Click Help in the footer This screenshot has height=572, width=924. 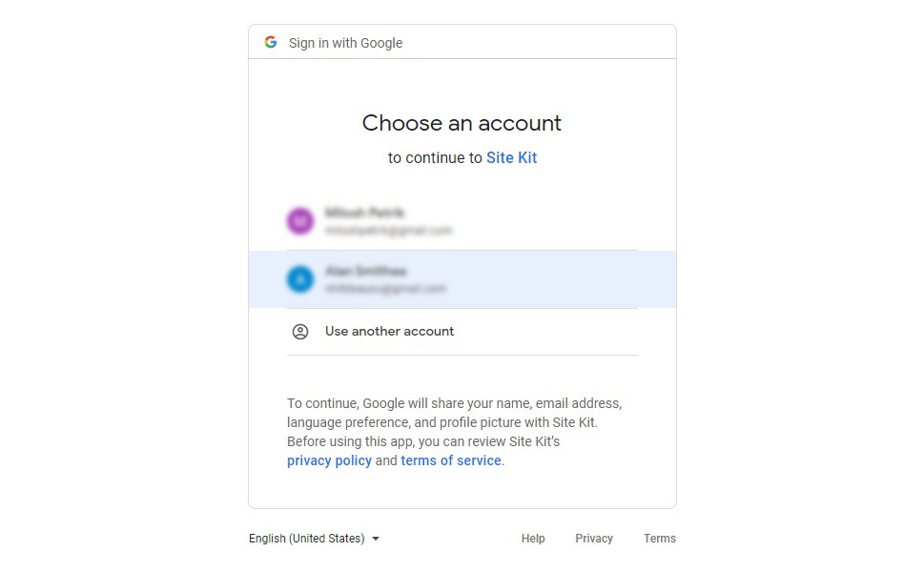click(x=533, y=539)
